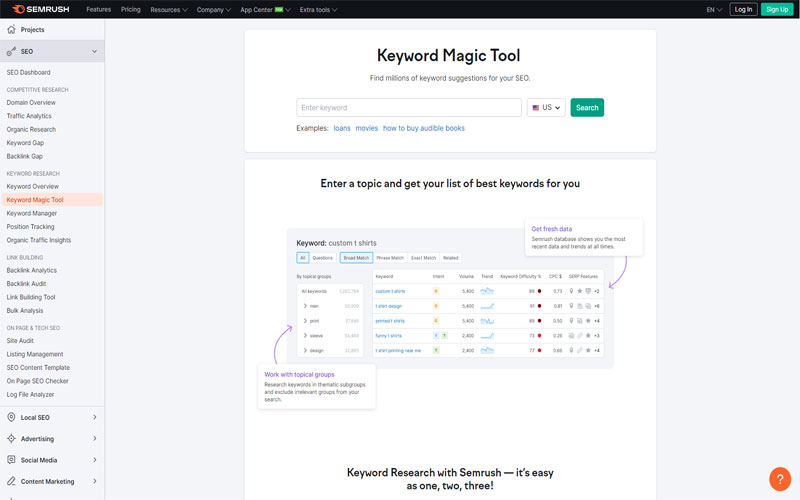
Task: Open Keyword Gap in sidebar
Action: tap(25, 143)
